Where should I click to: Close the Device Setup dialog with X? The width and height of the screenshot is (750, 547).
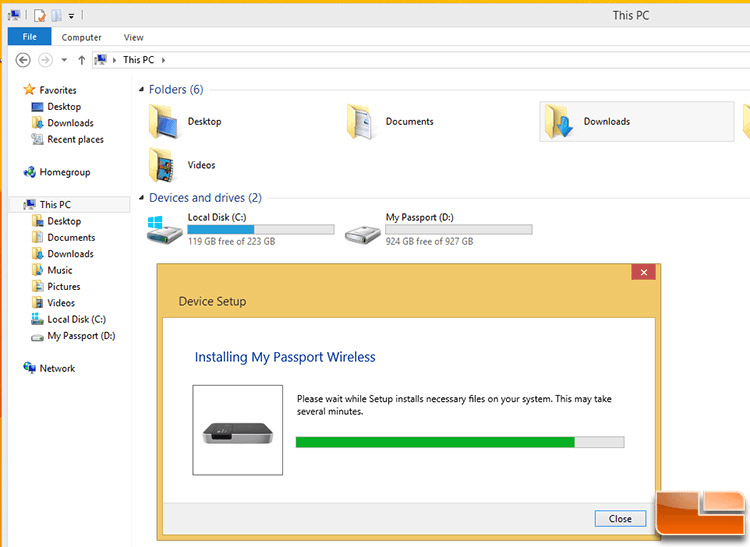click(644, 272)
